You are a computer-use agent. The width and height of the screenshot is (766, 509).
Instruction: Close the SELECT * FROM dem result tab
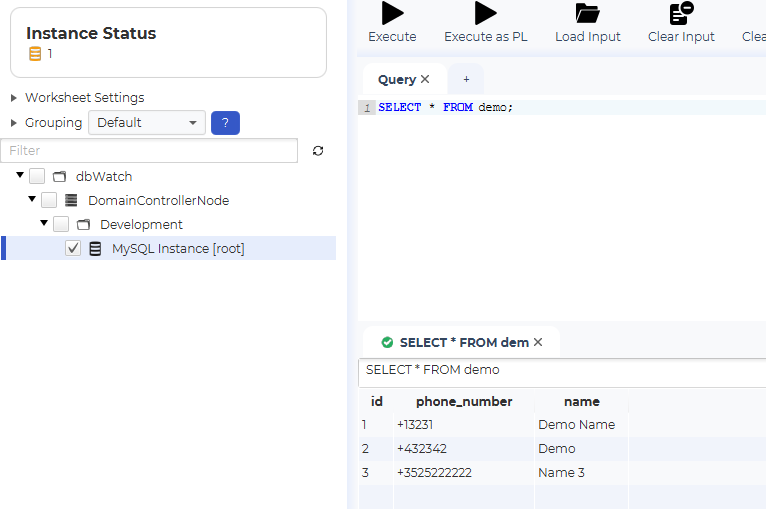[538, 342]
